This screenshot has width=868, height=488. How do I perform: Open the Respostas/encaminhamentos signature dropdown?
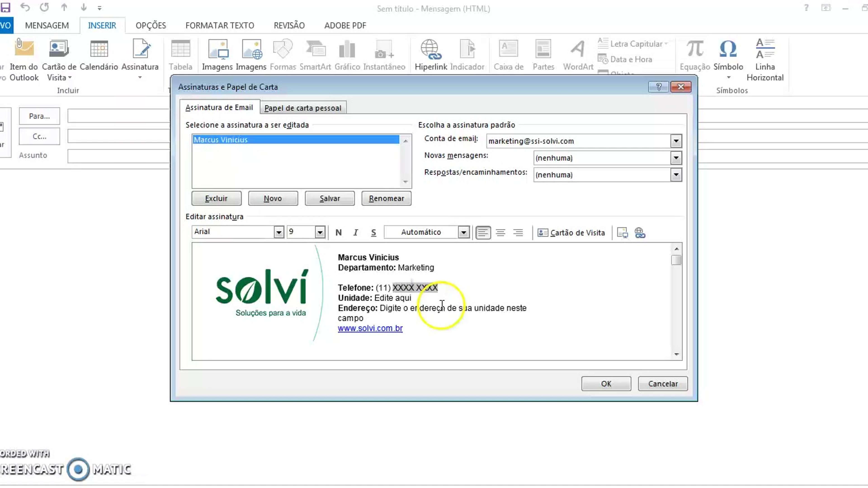pyautogui.click(x=676, y=175)
